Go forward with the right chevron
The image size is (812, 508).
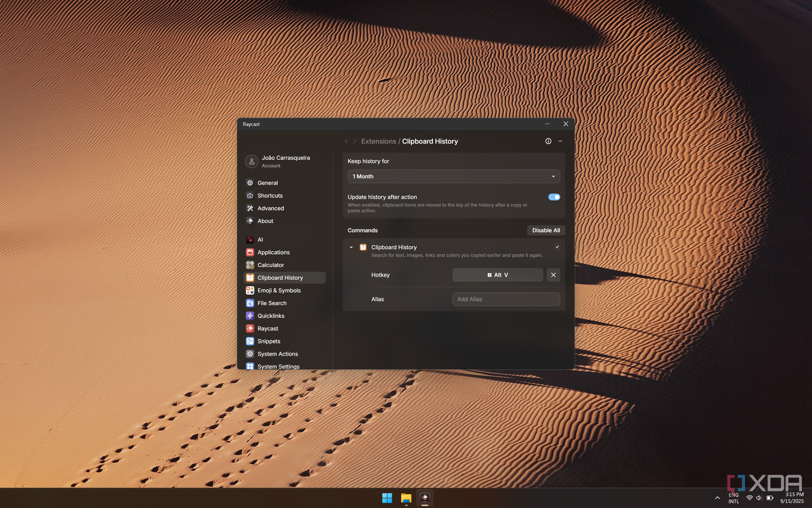(x=354, y=141)
